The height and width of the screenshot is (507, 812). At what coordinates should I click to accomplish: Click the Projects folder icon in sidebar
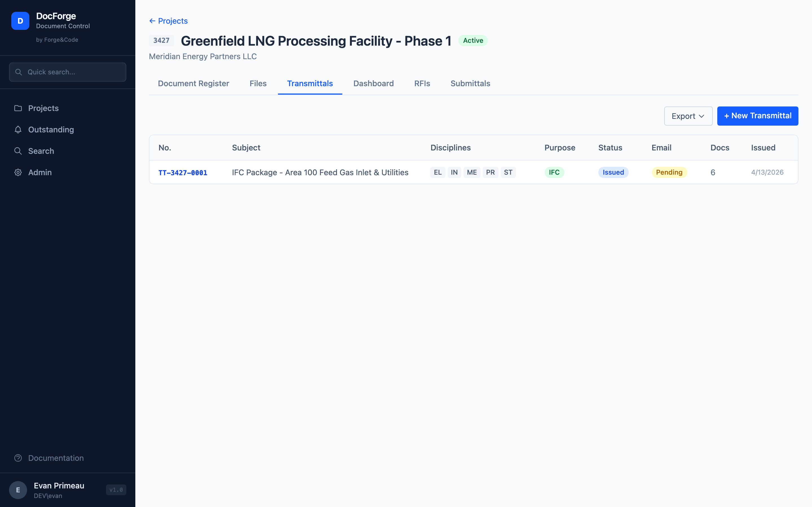[x=18, y=108]
